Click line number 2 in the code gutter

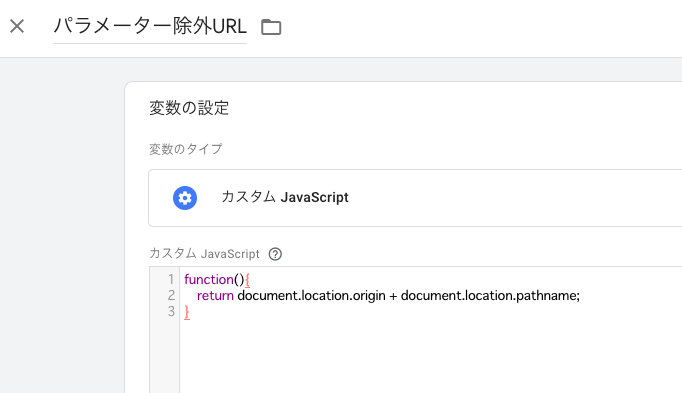171,296
